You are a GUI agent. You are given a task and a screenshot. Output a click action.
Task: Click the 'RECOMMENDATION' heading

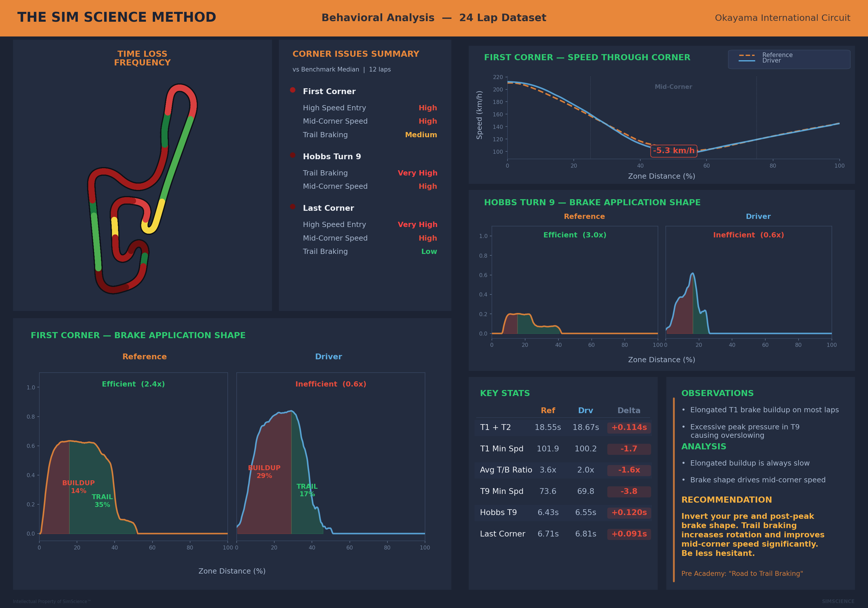[x=726, y=500]
